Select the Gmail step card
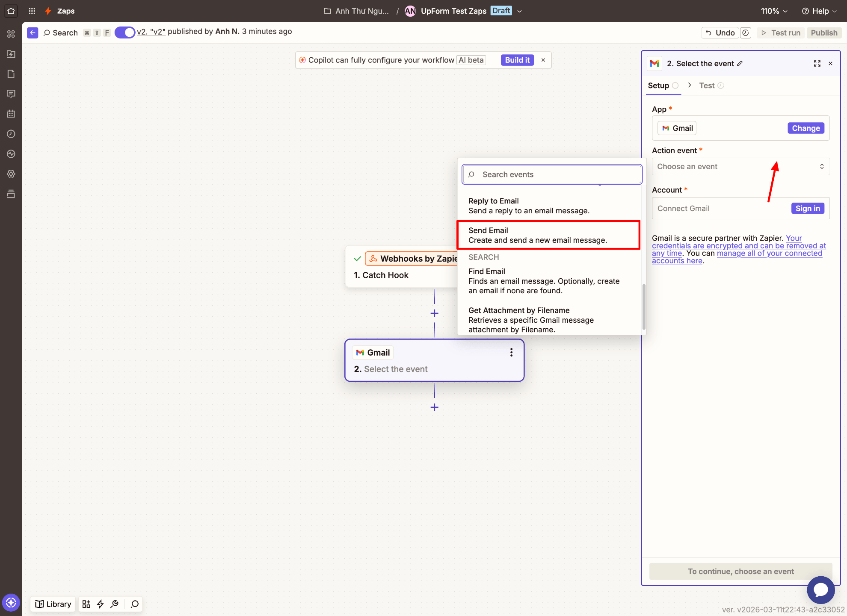Screen dimensions: 847x616 pos(434,360)
